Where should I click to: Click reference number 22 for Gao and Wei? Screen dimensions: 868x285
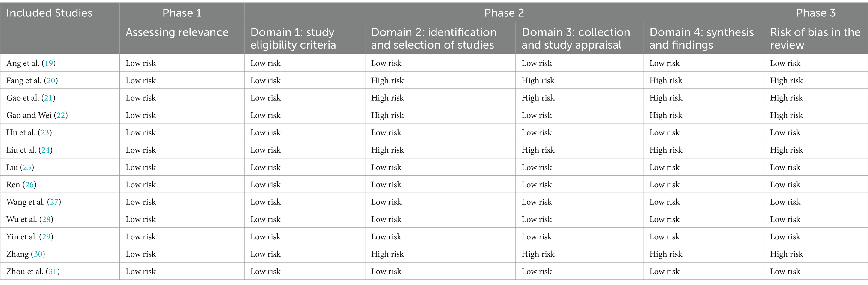(61, 115)
